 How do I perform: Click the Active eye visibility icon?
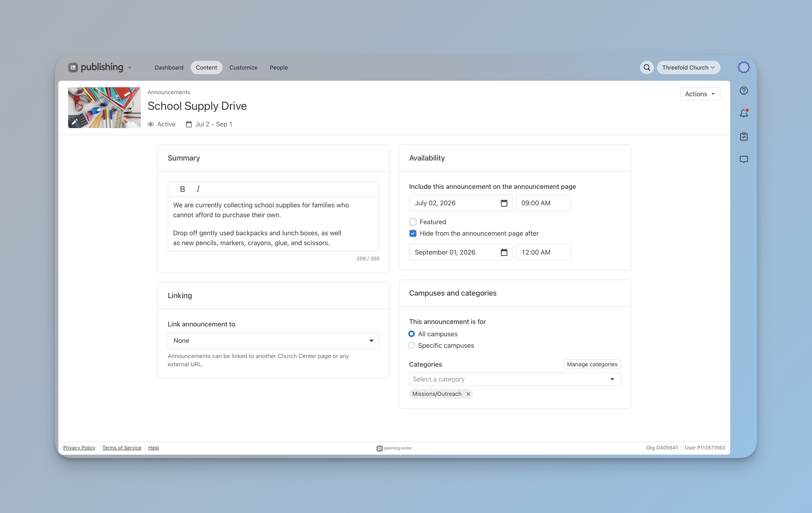pyautogui.click(x=151, y=124)
